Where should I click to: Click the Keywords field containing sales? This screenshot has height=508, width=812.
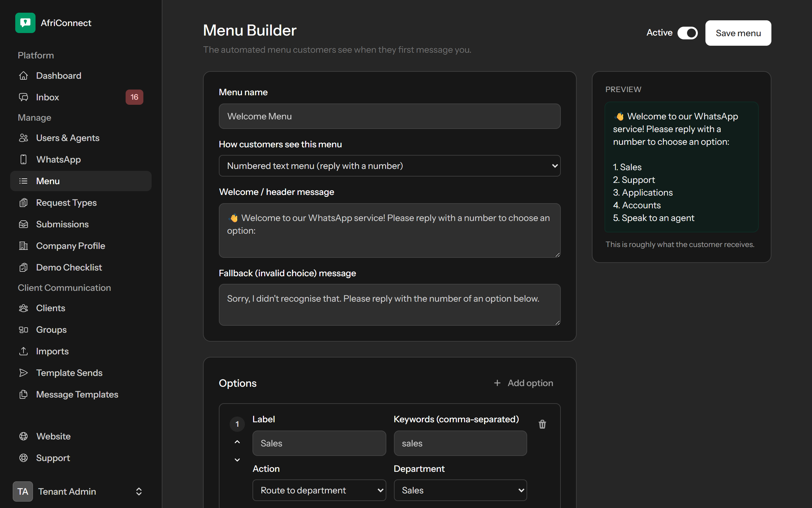pyautogui.click(x=460, y=443)
